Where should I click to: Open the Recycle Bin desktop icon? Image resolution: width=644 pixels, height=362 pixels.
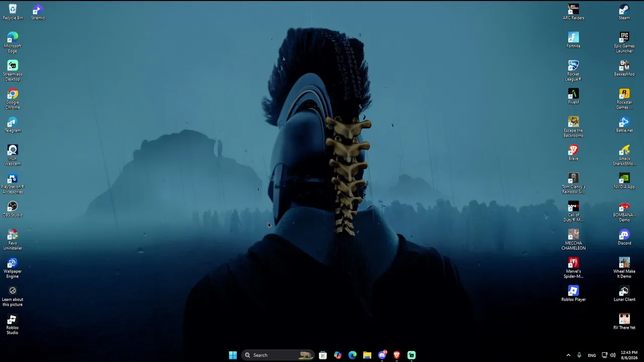pos(13,12)
